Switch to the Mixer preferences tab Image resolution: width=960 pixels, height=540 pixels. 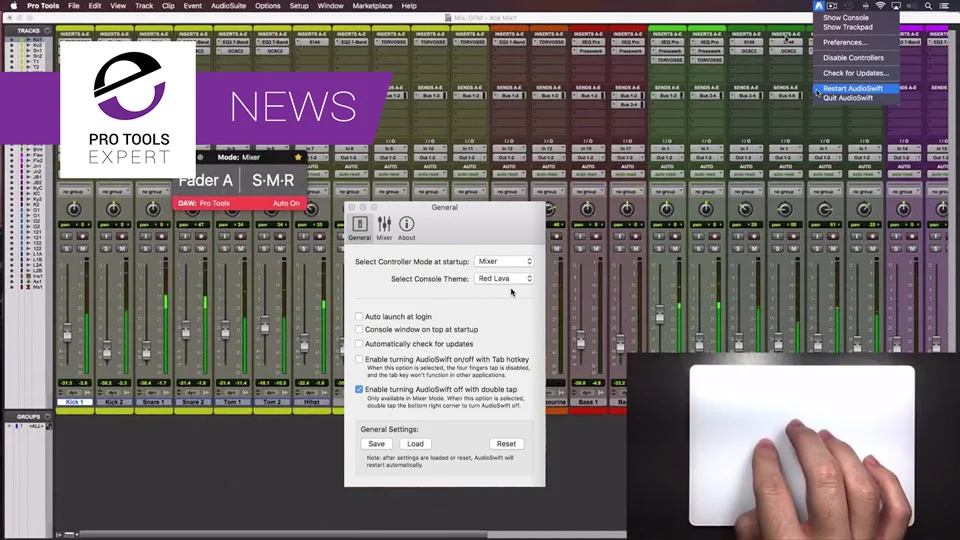pos(384,228)
